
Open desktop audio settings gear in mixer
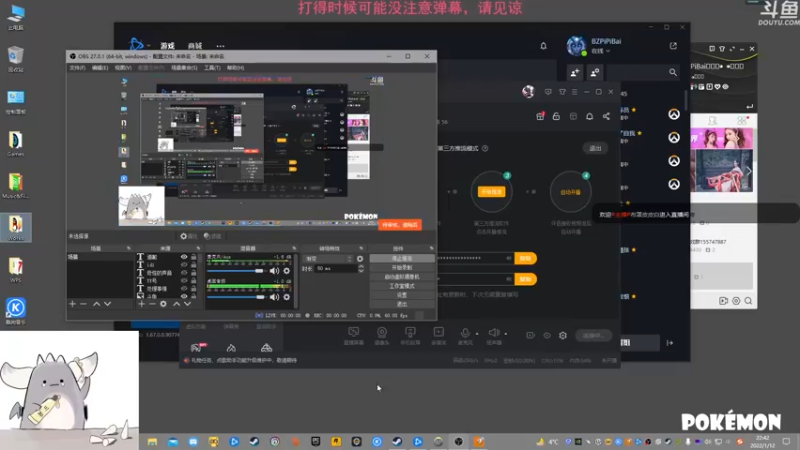(x=287, y=297)
